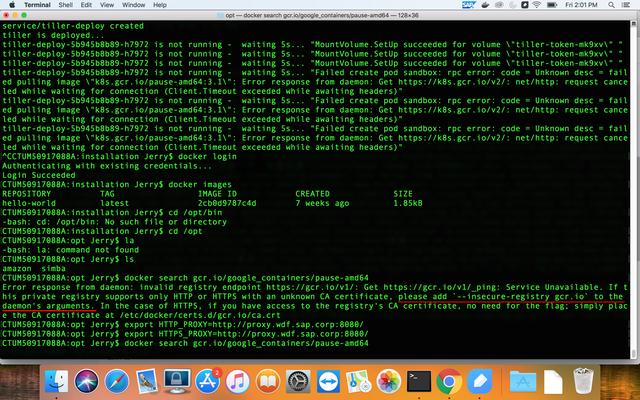
Task: Open Maps from the Dock
Action: [x=358, y=381]
